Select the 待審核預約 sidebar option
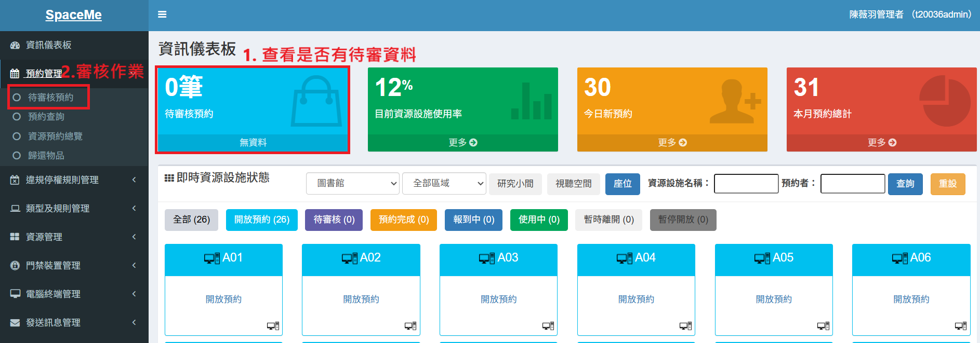 50,98
